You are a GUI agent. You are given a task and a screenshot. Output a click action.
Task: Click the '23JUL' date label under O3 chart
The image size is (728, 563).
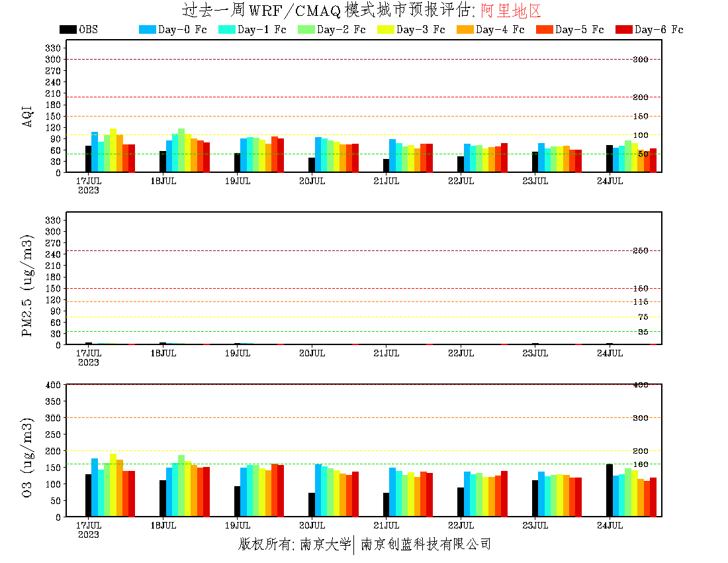(535, 525)
